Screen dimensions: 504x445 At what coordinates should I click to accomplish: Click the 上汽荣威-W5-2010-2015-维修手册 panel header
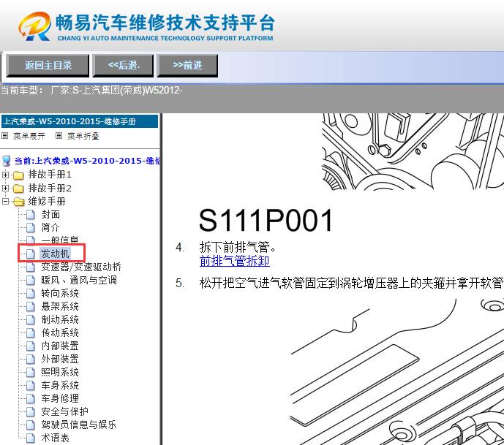(80, 121)
